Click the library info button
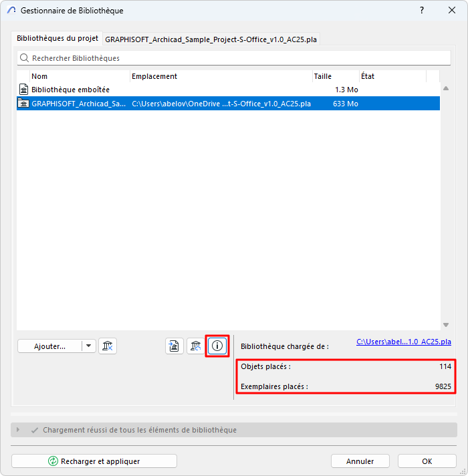The height and width of the screenshot is (476, 468). [217, 346]
